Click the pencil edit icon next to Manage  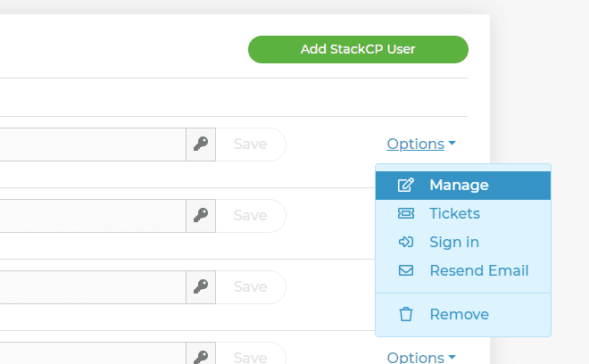tap(406, 185)
